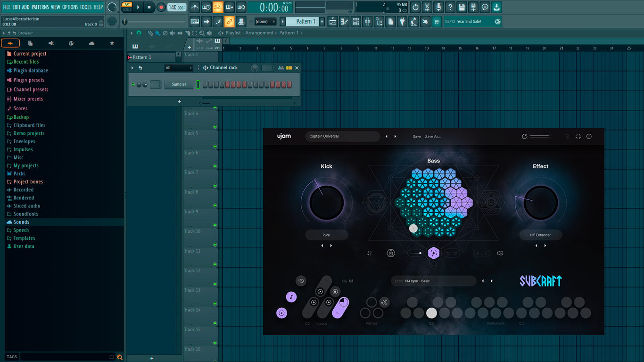Open the browser's plugin database tab icon

pos(51,43)
